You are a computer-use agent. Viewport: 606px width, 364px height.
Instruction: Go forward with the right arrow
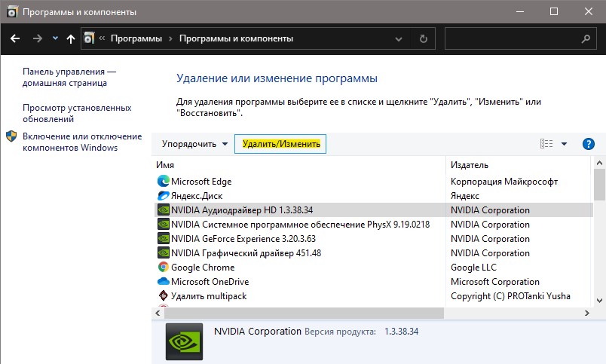[x=38, y=38]
